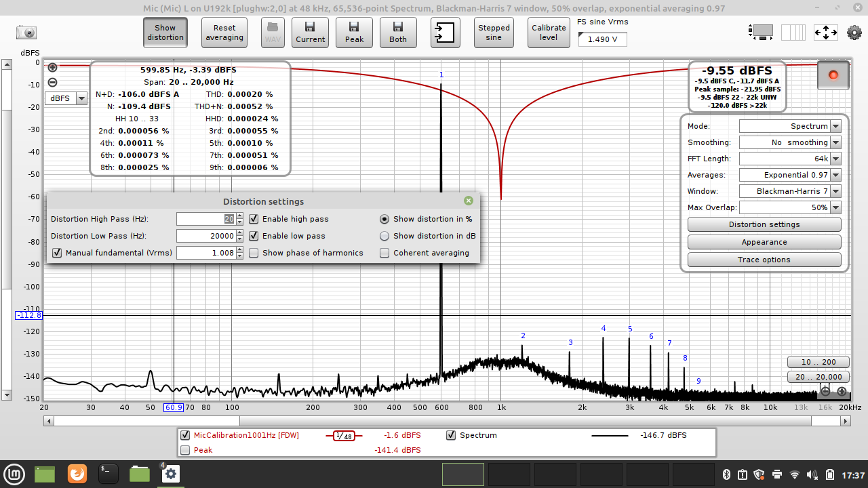Select Show distortion in %

coord(384,219)
